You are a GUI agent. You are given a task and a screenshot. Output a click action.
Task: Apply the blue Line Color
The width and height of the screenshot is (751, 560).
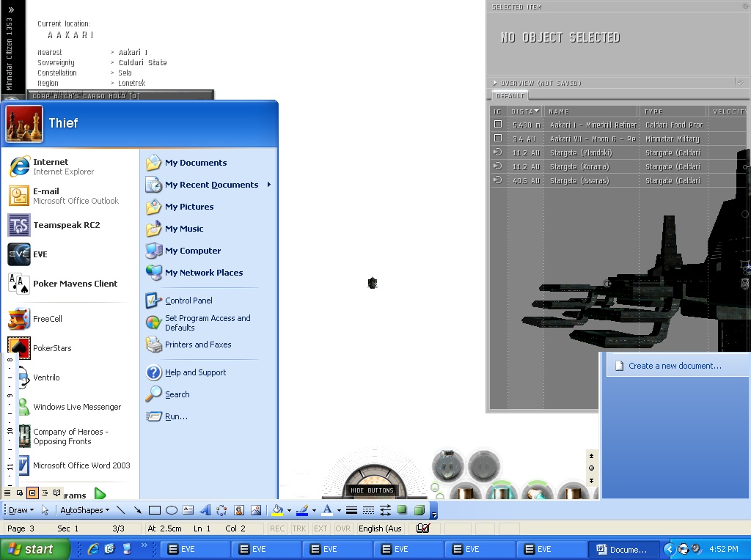pos(302,510)
